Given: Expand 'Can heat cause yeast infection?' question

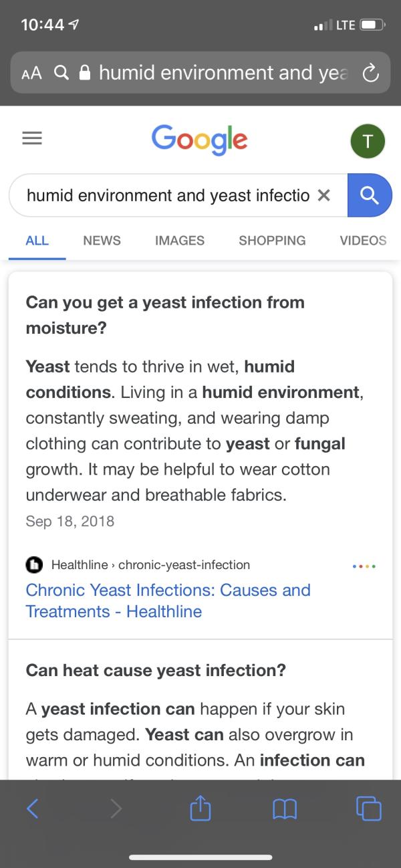Looking at the screenshot, I should point(156,670).
